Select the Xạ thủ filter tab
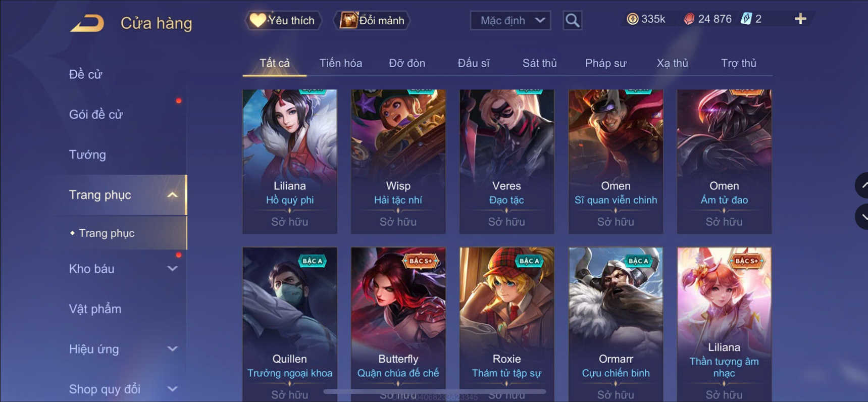The width and height of the screenshot is (868, 402). [672, 63]
